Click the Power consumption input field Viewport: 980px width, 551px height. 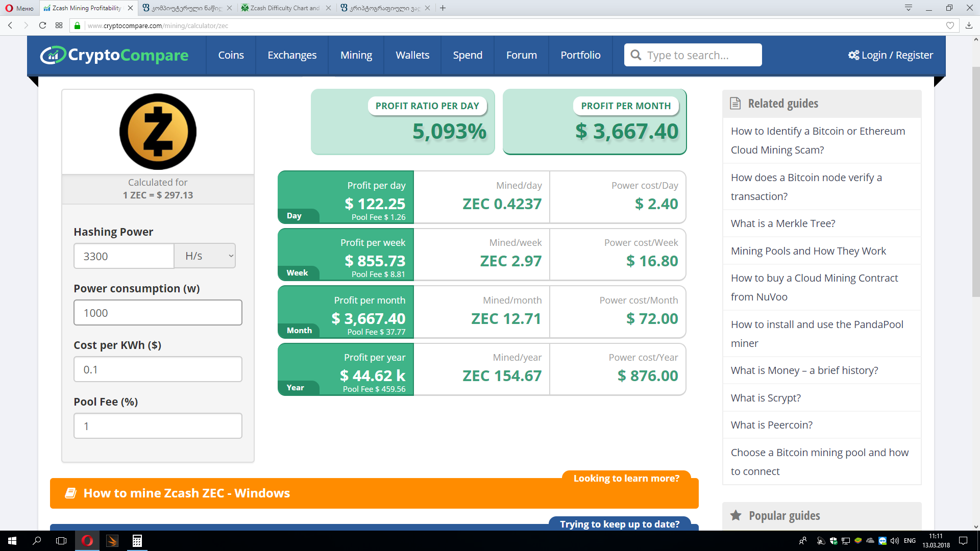pyautogui.click(x=158, y=313)
